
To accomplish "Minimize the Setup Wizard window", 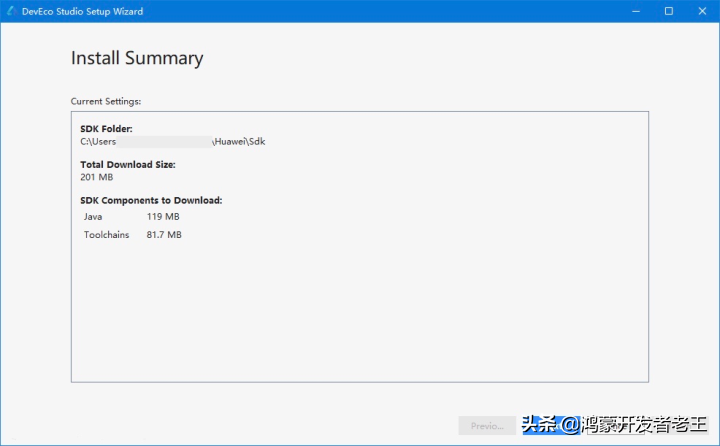I will (x=636, y=11).
